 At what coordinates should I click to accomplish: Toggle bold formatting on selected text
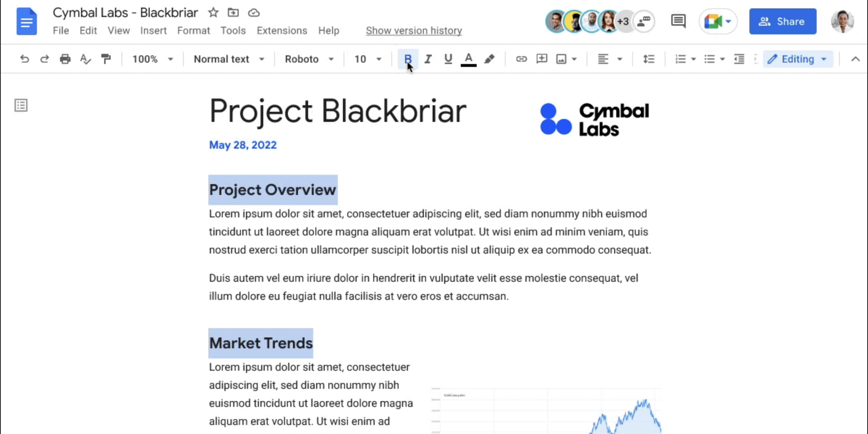(x=408, y=59)
